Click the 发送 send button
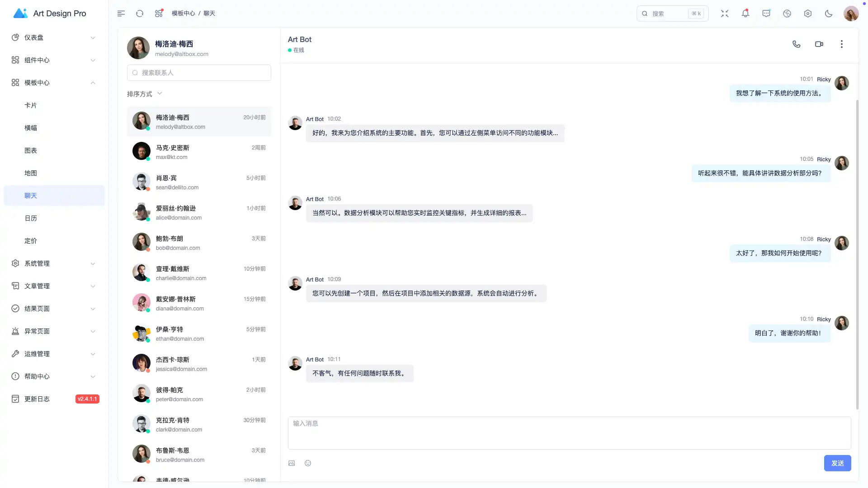Screen dimensions: 868x488 [837, 463]
